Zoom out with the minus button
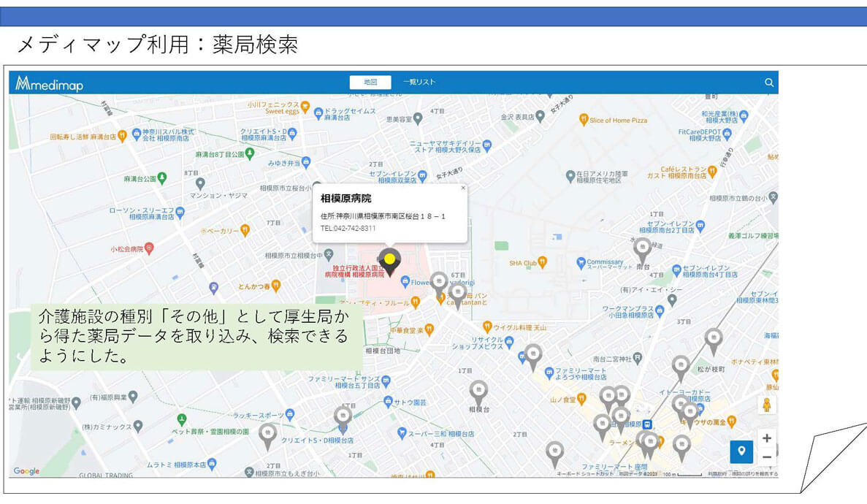Viewport: 867px width, 504px height. (x=766, y=457)
